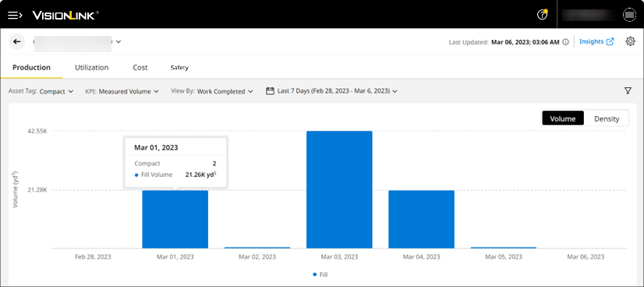Switch chart to Density view
This screenshot has width=644, height=287.
[x=607, y=119]
